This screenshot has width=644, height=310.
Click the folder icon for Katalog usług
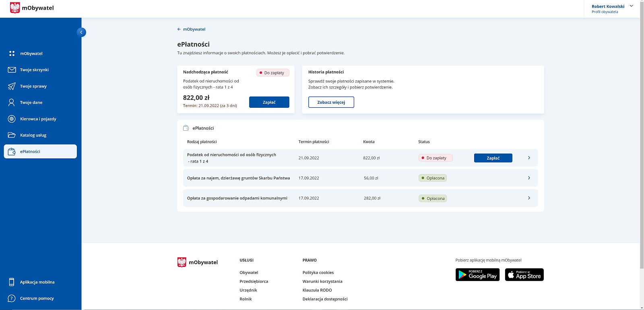(12, 135)
